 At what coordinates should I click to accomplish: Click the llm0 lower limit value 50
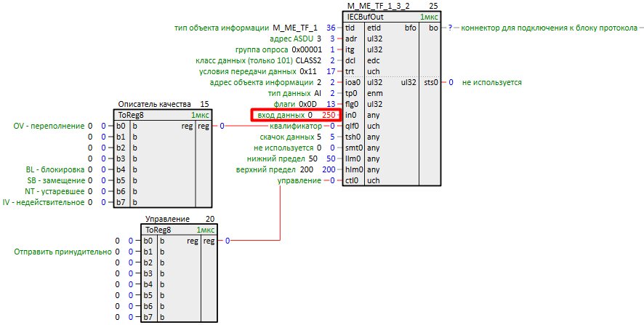(331, 159)
